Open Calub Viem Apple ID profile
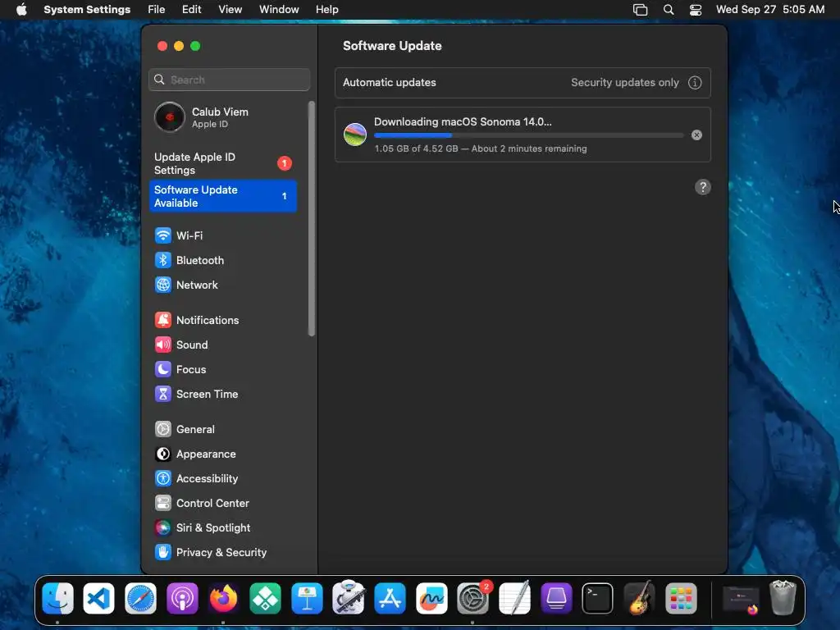This screenshot has height=630, width=840. click(223, 117)
